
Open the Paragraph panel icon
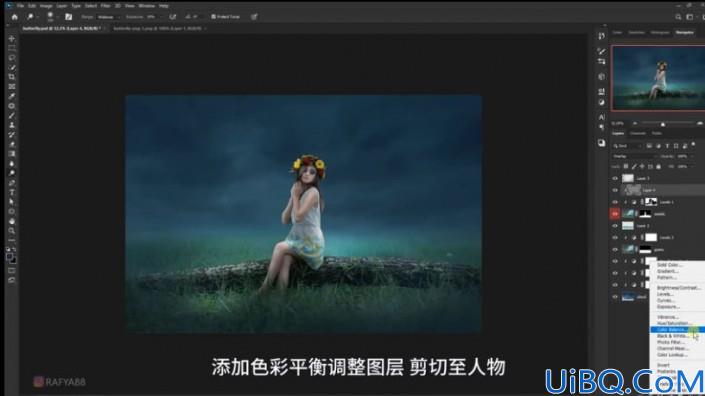pos(602,127)
